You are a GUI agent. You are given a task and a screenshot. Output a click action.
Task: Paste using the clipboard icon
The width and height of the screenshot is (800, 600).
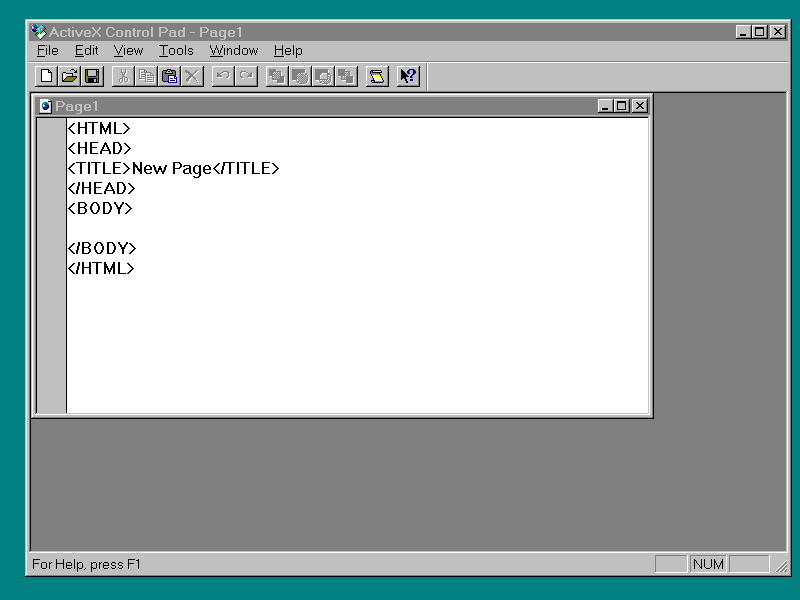coord(169,76)
